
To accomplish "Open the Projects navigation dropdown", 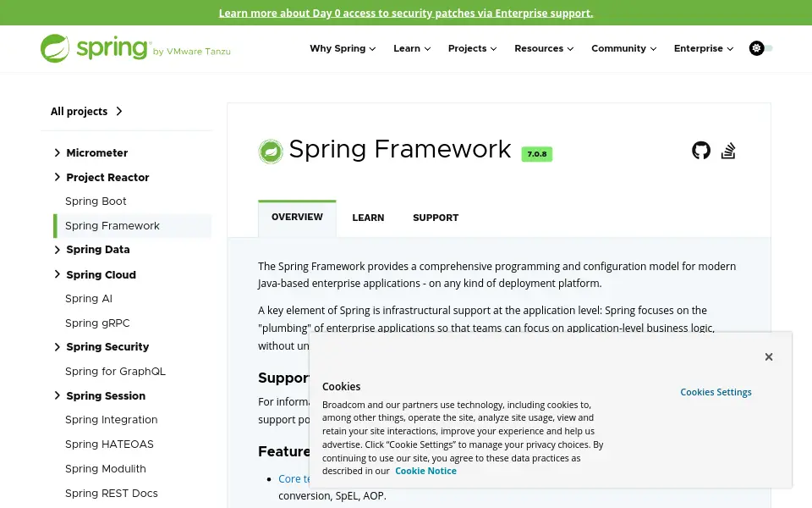I will 472,48.
